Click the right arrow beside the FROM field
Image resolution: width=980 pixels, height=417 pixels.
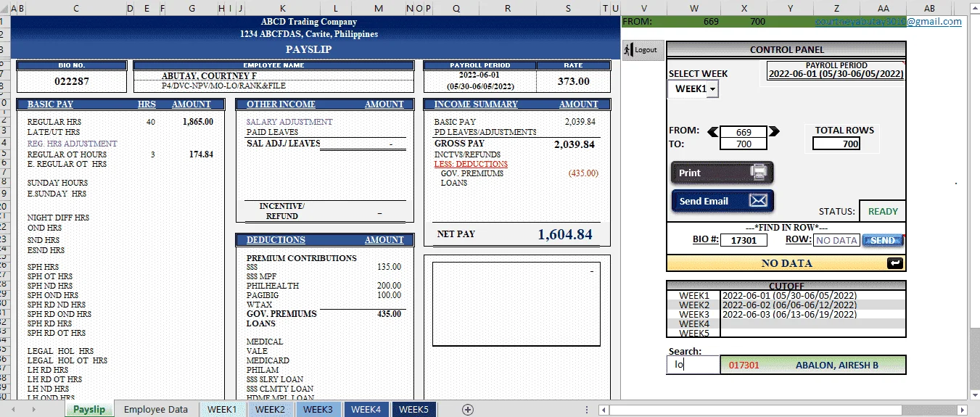[774, 132]
